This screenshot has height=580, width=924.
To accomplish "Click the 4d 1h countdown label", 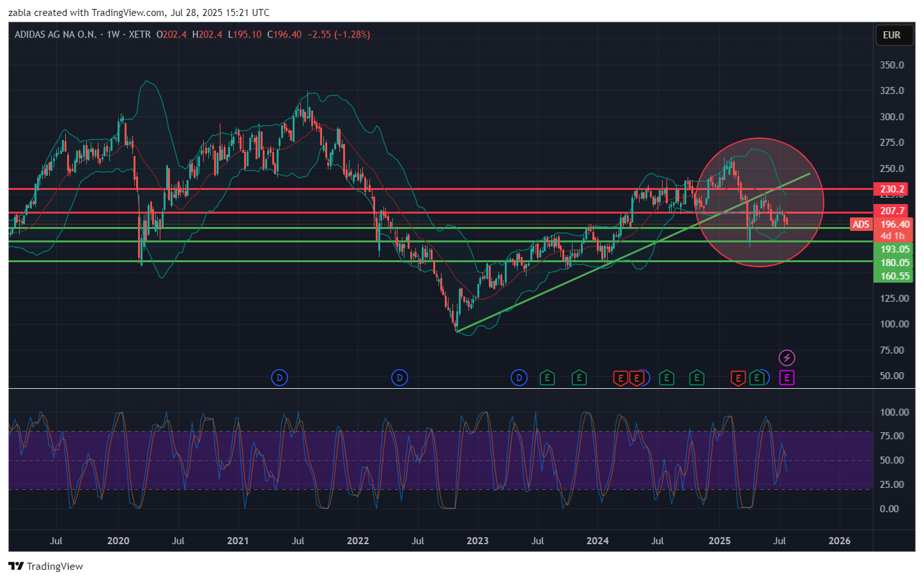I will coord(893,236).
